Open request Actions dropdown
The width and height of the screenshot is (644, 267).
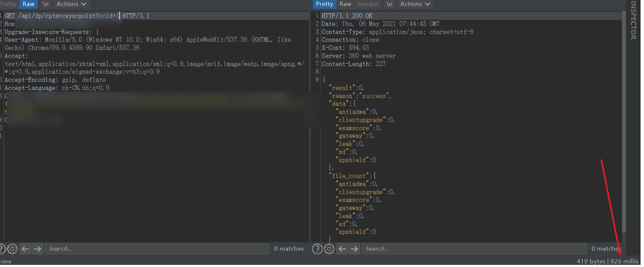click(x=71, y=4)
